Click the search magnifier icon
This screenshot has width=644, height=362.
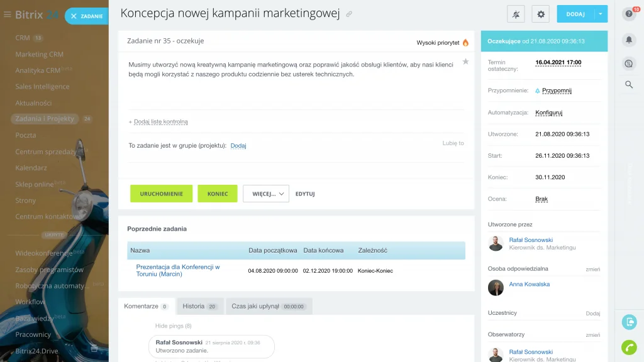pos(629,85)
